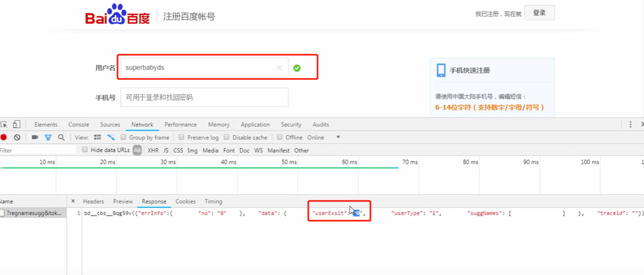
Task: Click the network Filter text box
Action: pos(38,150)
